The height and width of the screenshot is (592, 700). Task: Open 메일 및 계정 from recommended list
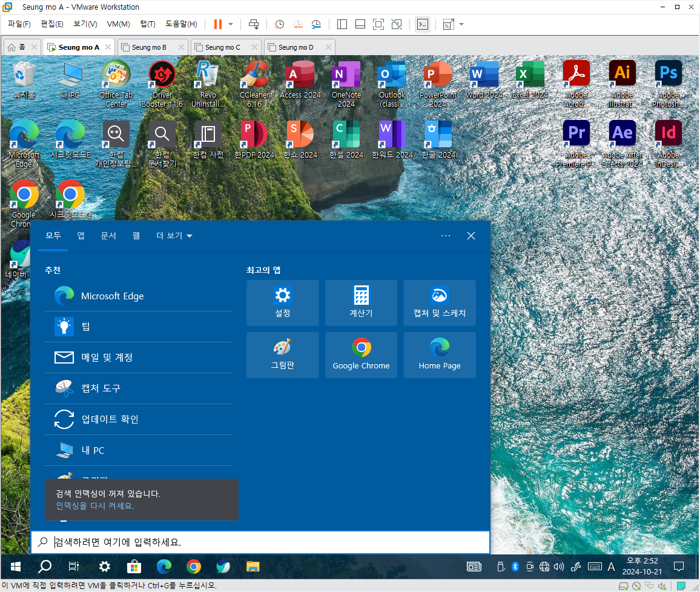(x=139, y=358)
